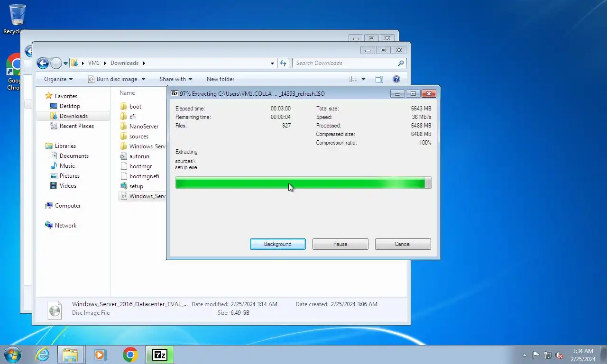Click the Explorer Forward arrow button
The width and height of the screenshot is (607, 364).
click(x=56, y=63)
